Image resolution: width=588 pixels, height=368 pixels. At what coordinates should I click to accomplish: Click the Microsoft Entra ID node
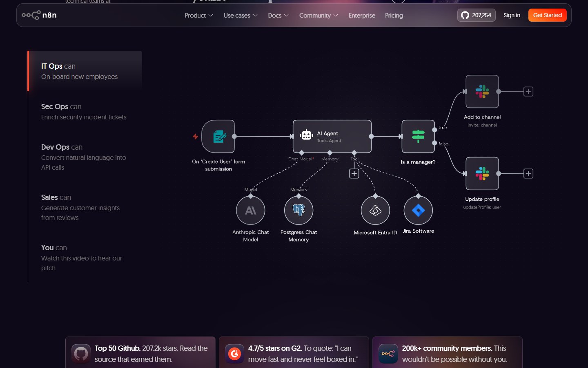(375, 210)
